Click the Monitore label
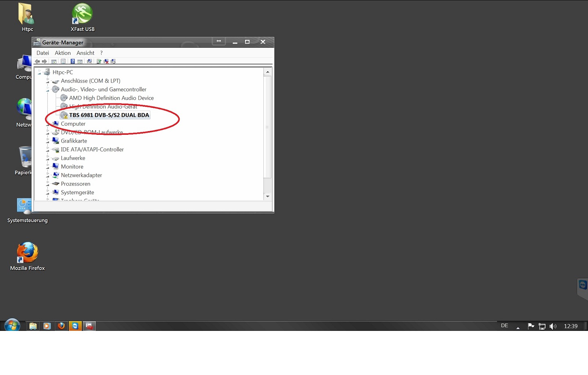The width and height of the screenshot is (588, 375). 72,167
